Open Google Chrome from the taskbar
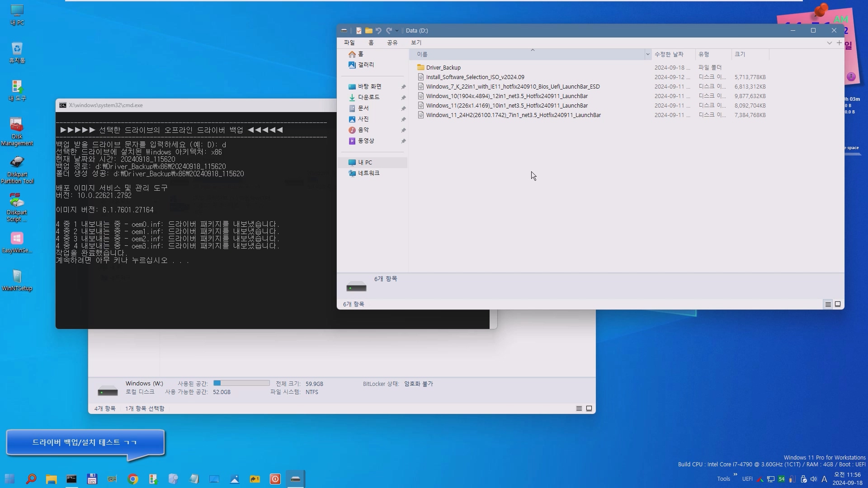 133,479
